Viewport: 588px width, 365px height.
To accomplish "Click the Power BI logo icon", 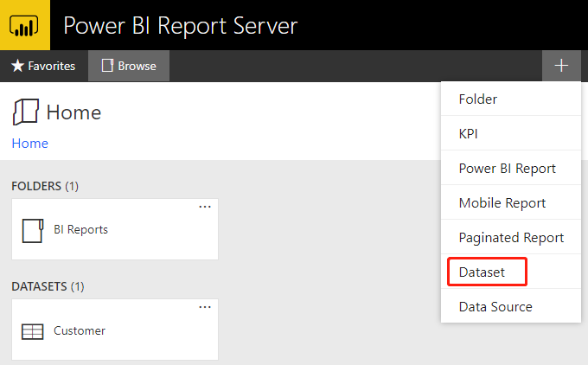I will [x=24, y=25].
